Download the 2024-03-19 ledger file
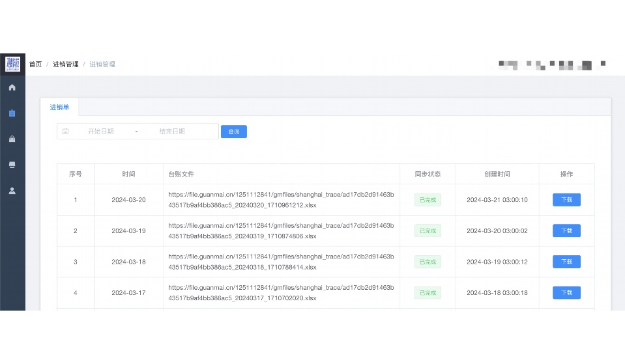 tap(566, 231)
